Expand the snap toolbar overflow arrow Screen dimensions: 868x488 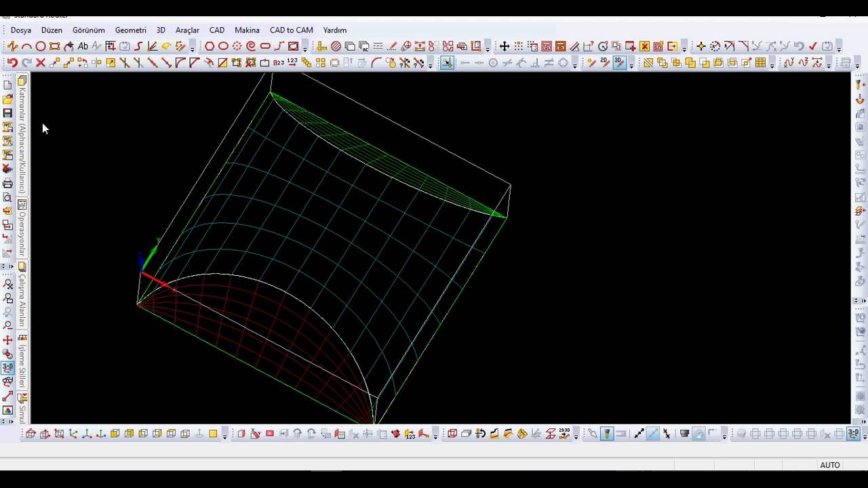click(x=575, y=64)
